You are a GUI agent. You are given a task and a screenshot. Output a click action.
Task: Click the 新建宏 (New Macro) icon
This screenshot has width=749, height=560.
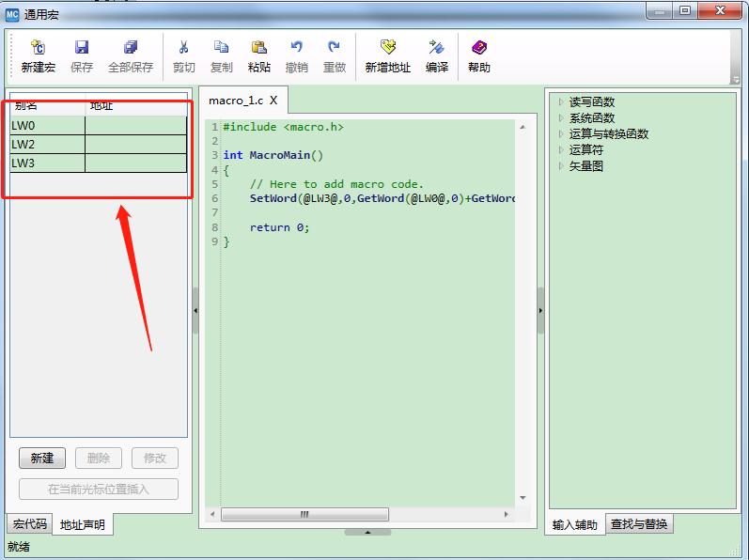(x=38, y=49)
